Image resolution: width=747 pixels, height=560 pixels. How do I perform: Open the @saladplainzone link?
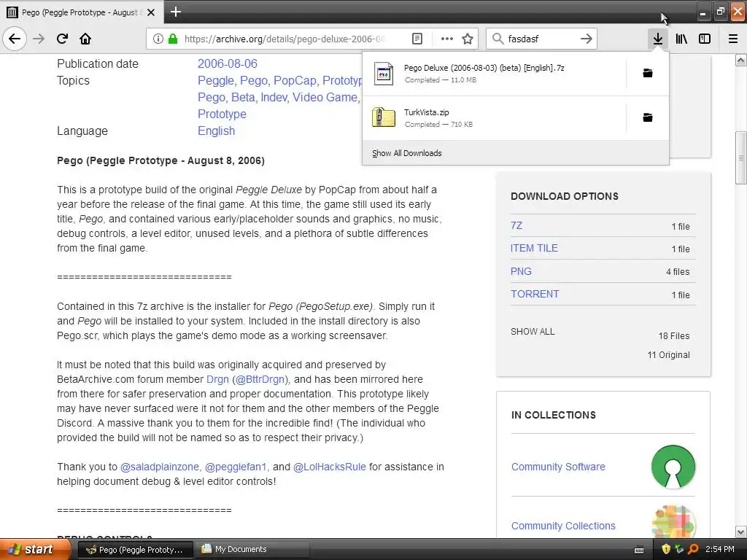click(x=160, y=467)
